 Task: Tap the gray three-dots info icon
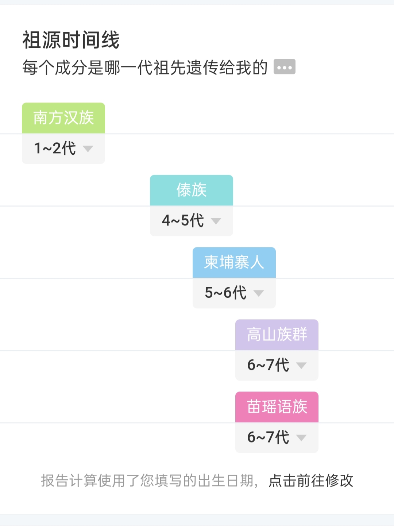pyautogui.click(x=284, y=67)
